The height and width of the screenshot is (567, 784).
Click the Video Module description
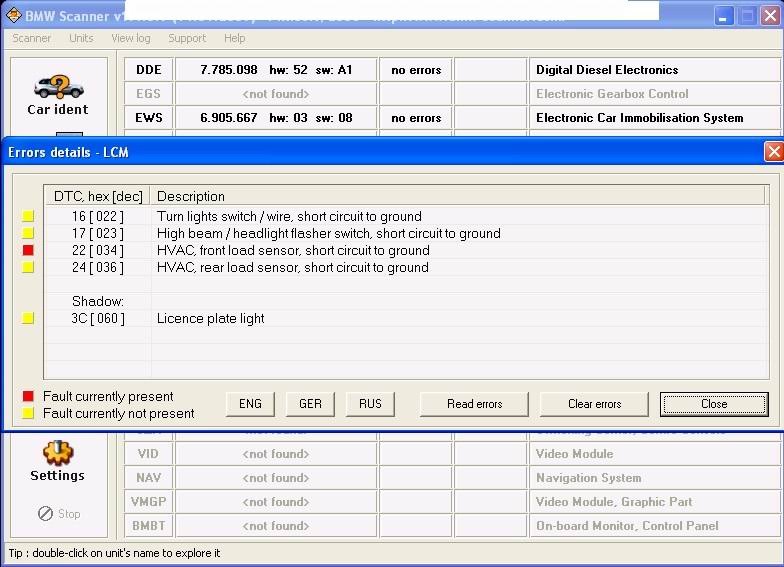point(574,454)
